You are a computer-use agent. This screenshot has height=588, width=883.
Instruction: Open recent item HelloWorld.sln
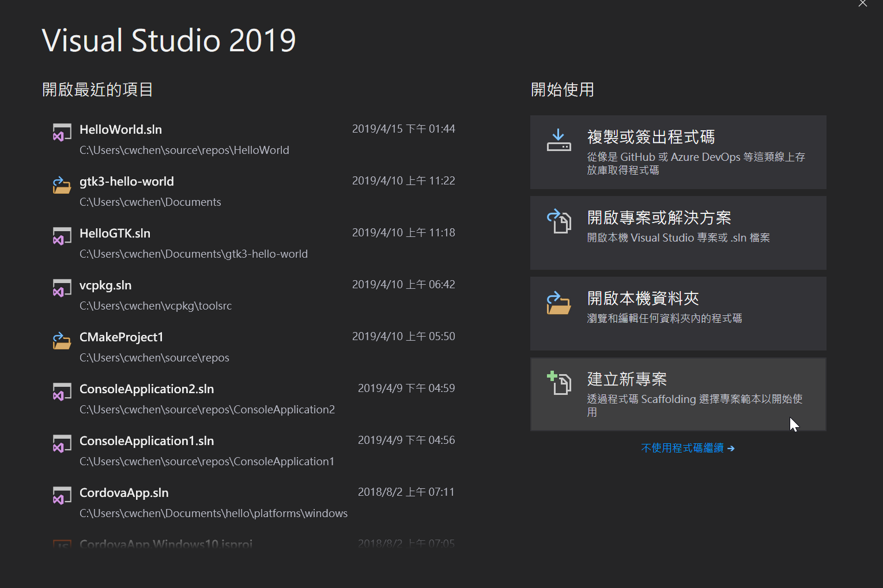pyautogui.click(x=254, y=140)
